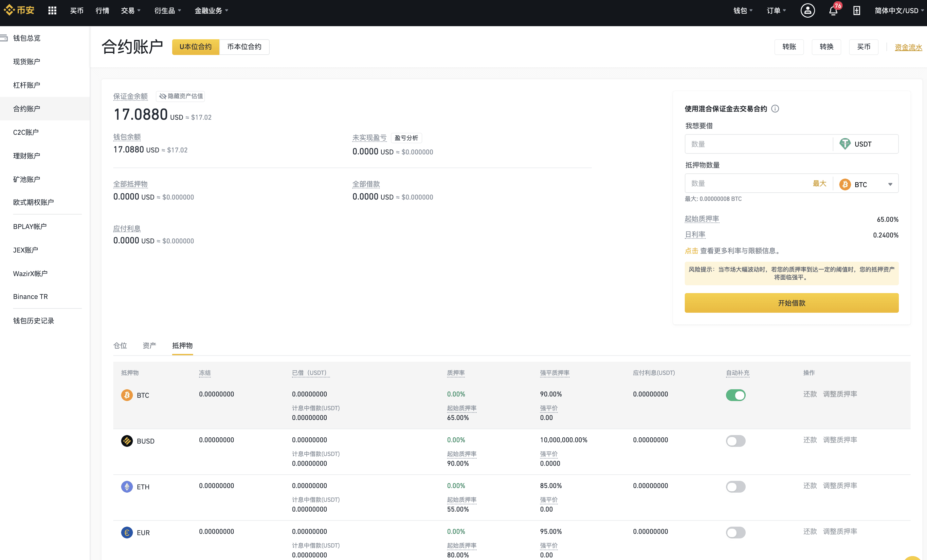Enable auto top-up for EUR

(736, 533)
